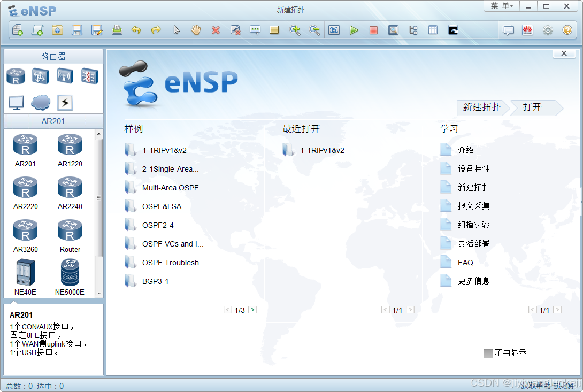Select the arrow pointer tool
The image size is (583, 392).
click(x=177, y=30)
